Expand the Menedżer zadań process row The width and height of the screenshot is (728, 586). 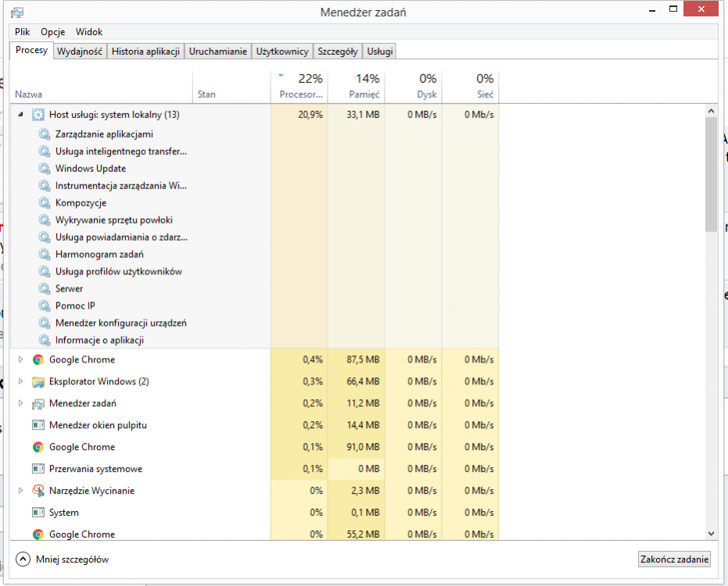click(21, 403)
